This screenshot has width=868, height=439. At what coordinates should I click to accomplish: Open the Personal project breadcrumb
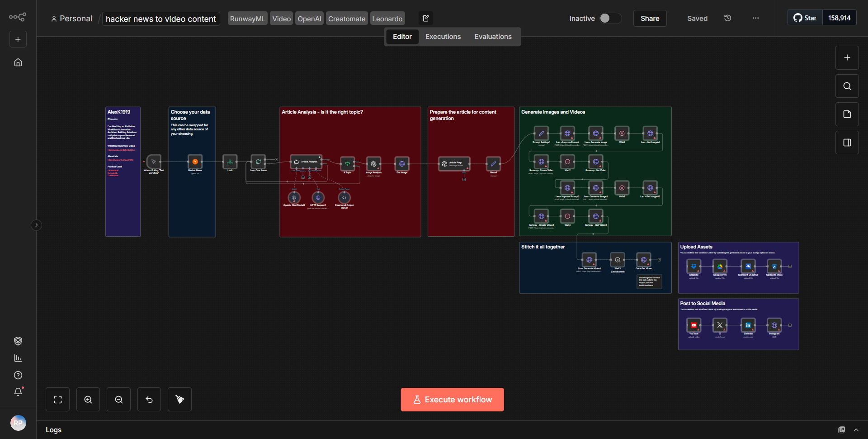(x=71, y=19)
